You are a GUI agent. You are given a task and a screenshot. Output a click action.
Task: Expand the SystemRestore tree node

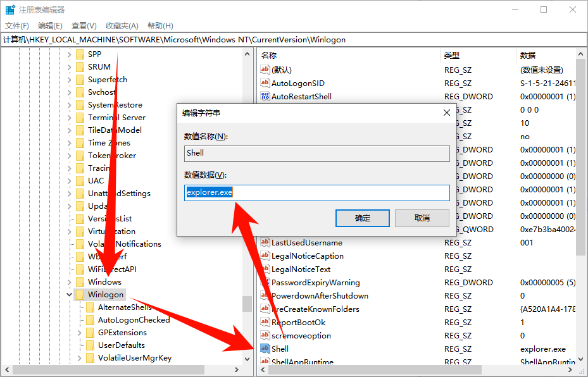(69, 105)
